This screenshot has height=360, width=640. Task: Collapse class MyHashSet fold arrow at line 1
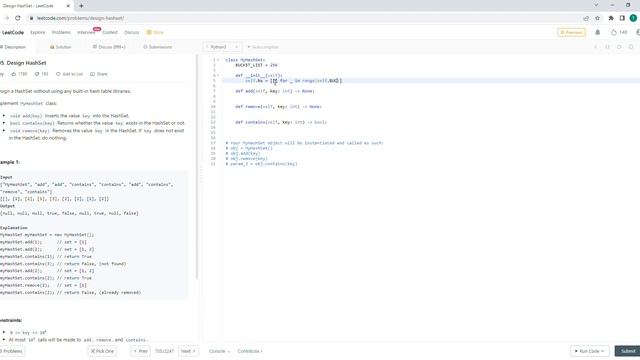tap(218, 60)
